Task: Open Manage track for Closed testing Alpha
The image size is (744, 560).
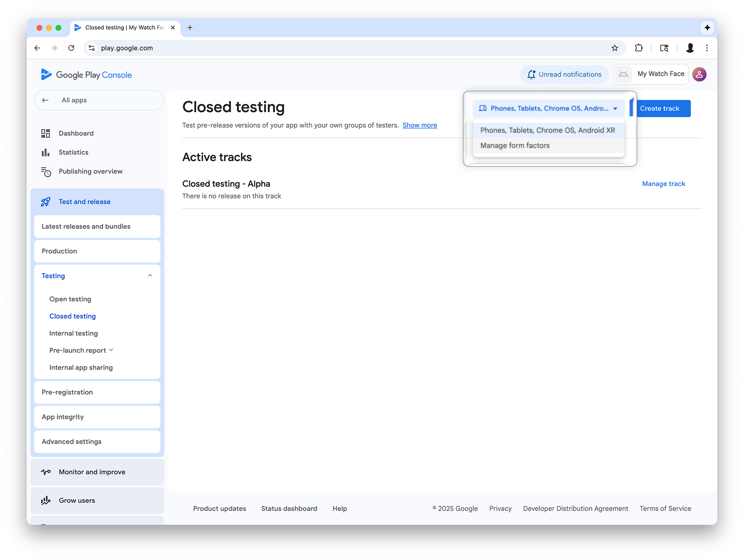Action: (x=663, y=184)
